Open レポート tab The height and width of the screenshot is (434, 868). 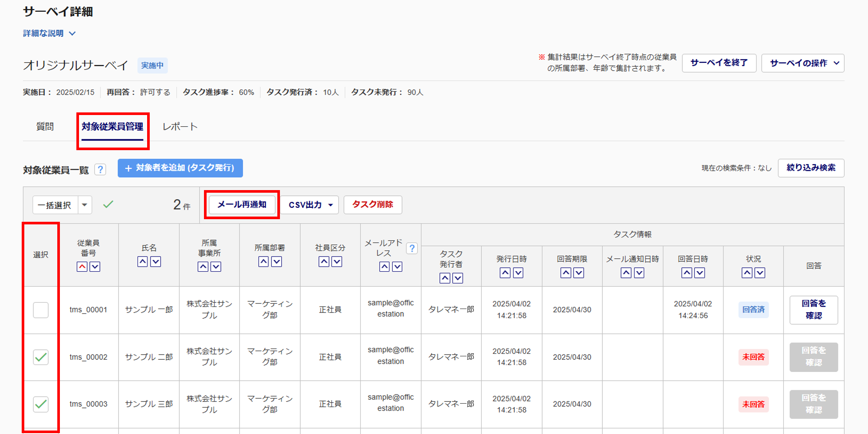(x=180, y=127)
